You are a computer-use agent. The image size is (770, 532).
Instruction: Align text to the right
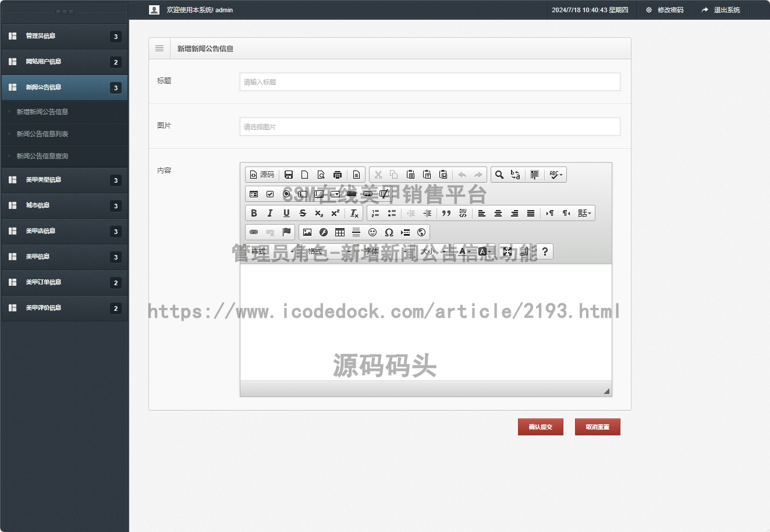[514, 213]
